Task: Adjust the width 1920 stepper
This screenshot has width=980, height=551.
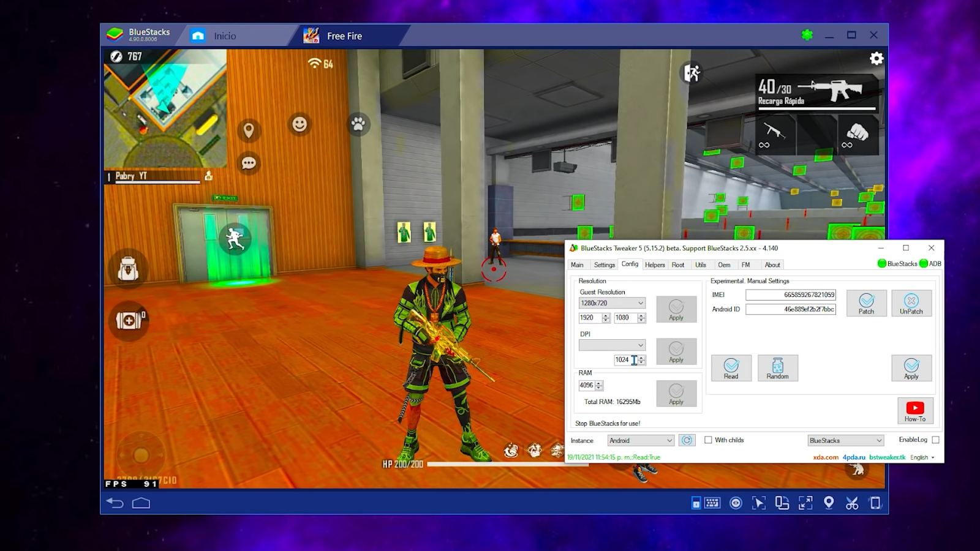Action: tap(606, 318)
